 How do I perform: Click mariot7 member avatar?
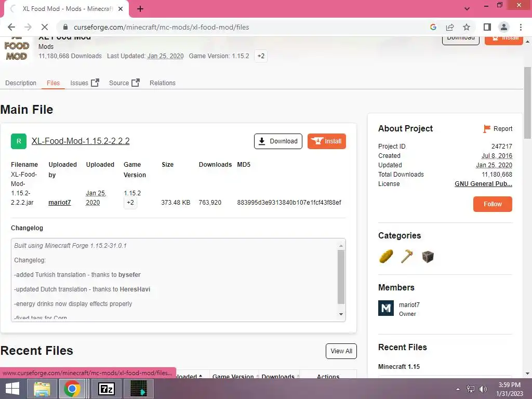386,308
